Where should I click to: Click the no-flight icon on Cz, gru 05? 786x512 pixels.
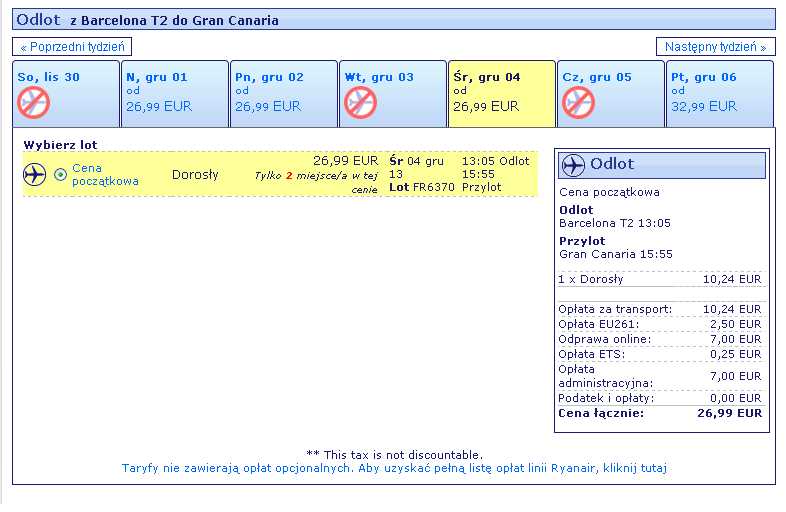pos(578,103)
